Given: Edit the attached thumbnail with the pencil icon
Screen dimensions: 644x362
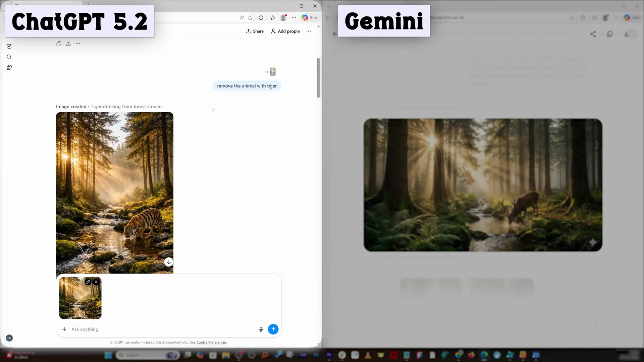Looking at the screenshot, I should [x=88, y=282].
